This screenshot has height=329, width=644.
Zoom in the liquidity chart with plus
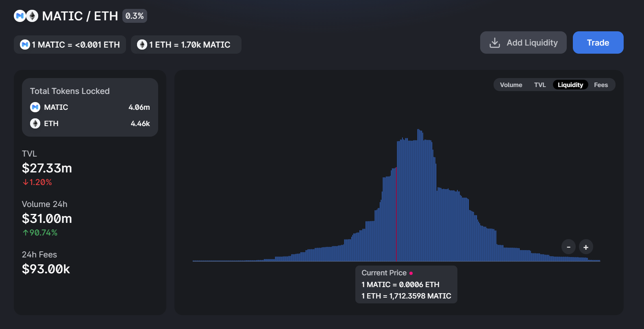[x=586, y=247]
